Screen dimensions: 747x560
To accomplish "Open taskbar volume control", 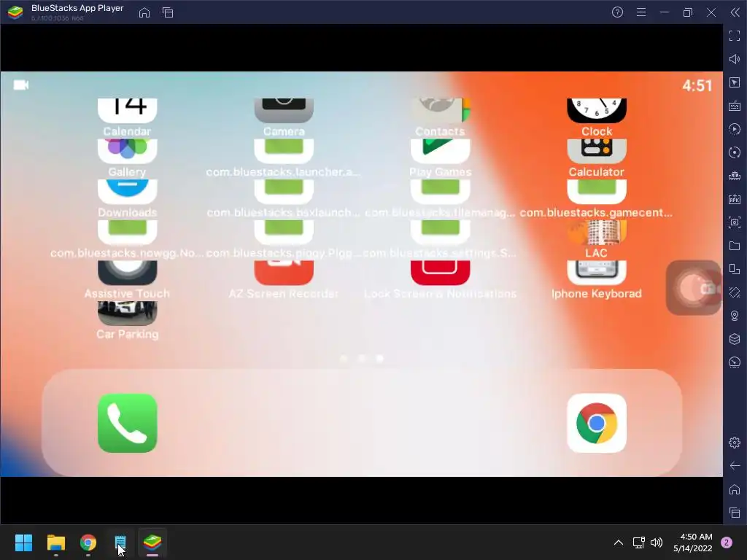I will pos(657,542).
